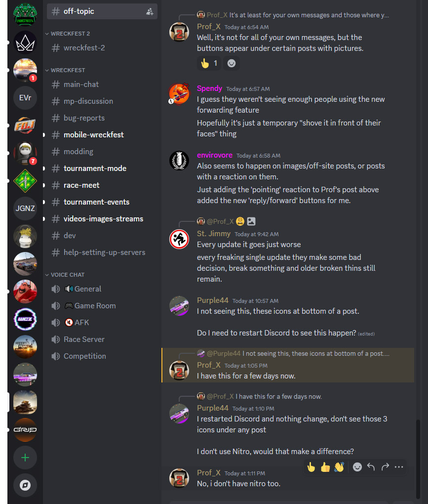This screenshot has height=504, width=428.
Task: Open the More options ellipsis on message
Action: pyautogui.click(x=399, y=467)
